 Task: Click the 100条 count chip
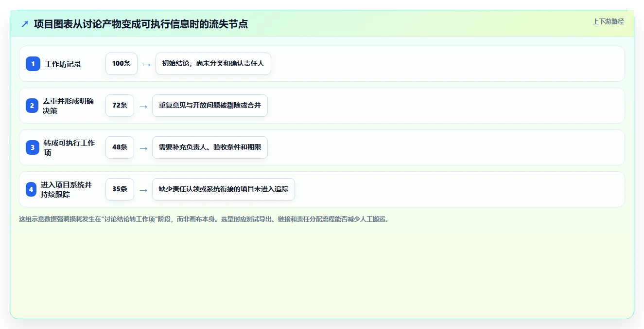point(122,64)
